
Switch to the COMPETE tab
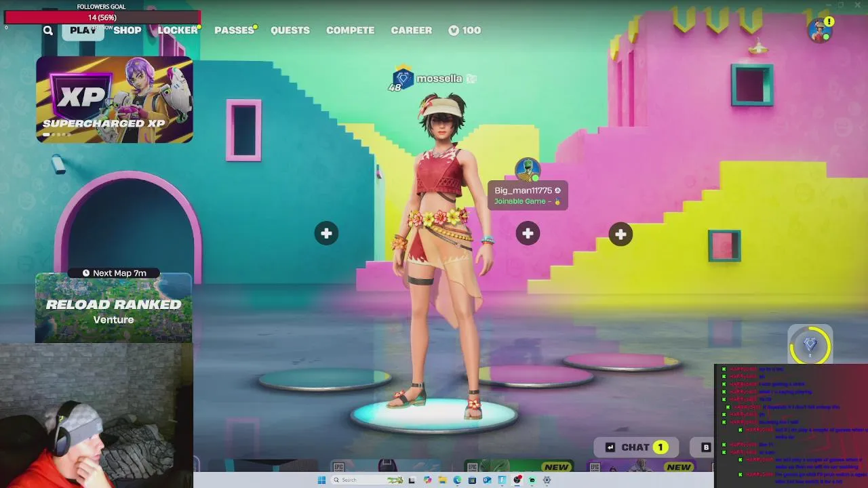pos(351,30)
